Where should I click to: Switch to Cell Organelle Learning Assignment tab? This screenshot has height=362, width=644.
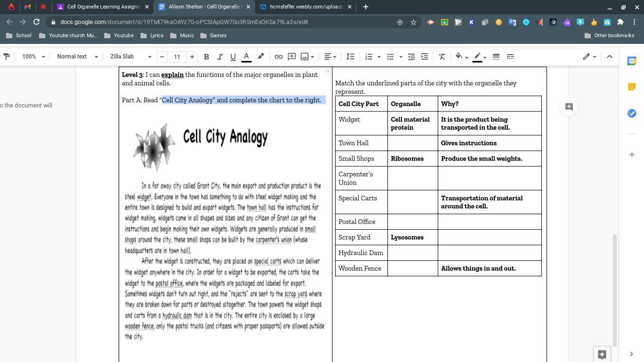pos(103,7)
